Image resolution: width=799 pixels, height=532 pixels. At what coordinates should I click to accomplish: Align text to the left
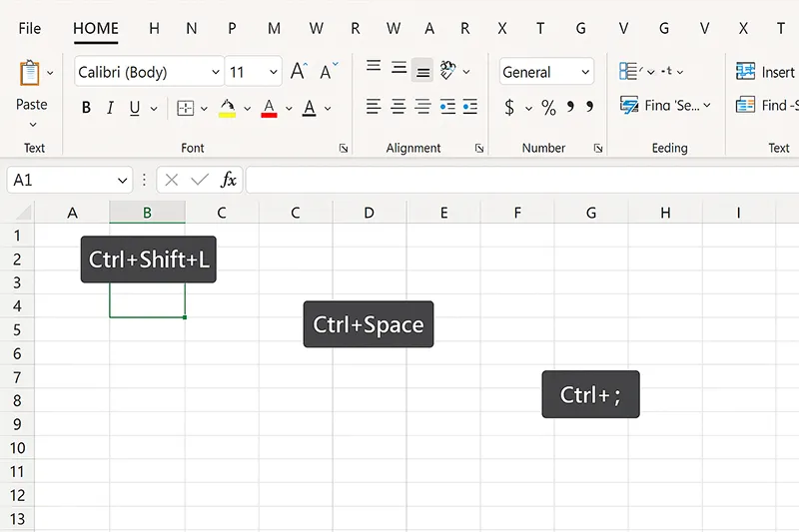pos(374,107)
